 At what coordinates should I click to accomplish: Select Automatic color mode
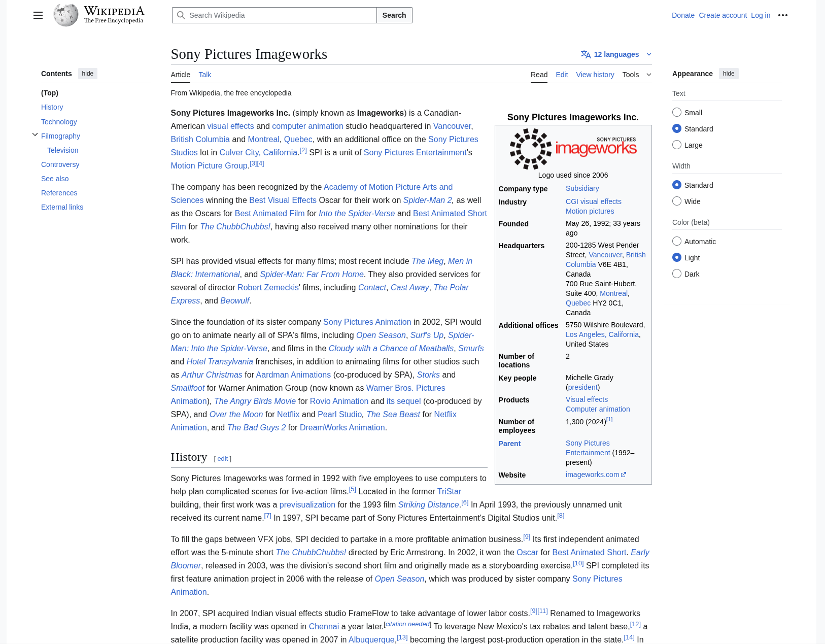click(x=677, y=241)
